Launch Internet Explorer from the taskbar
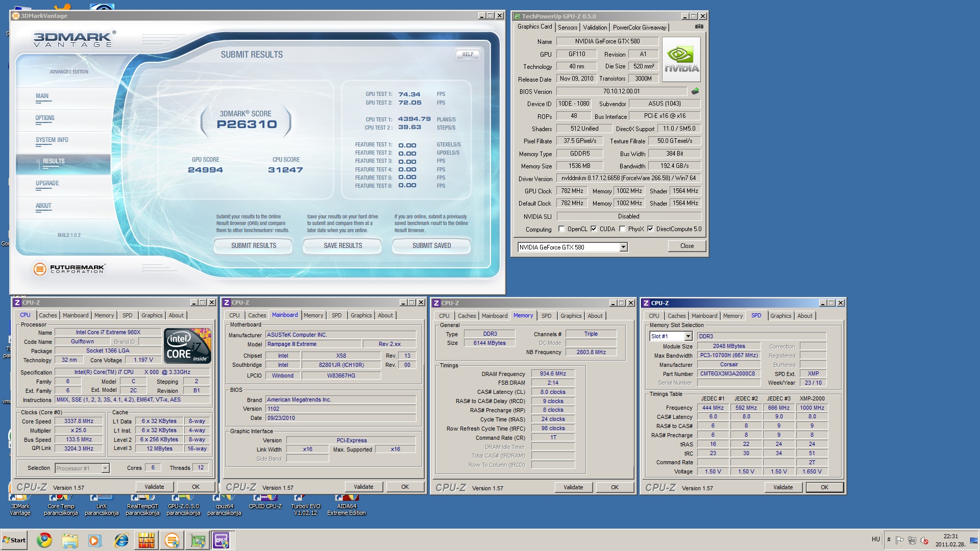The height and width of the screenshot is (551, 980). pyautogui.click(x=121, y=540)
